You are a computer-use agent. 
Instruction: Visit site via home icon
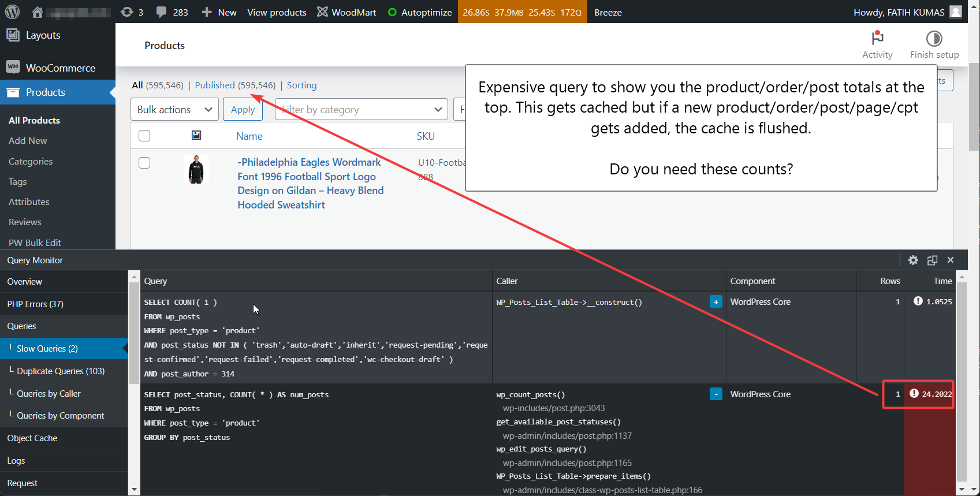click(x=38, y=12)
